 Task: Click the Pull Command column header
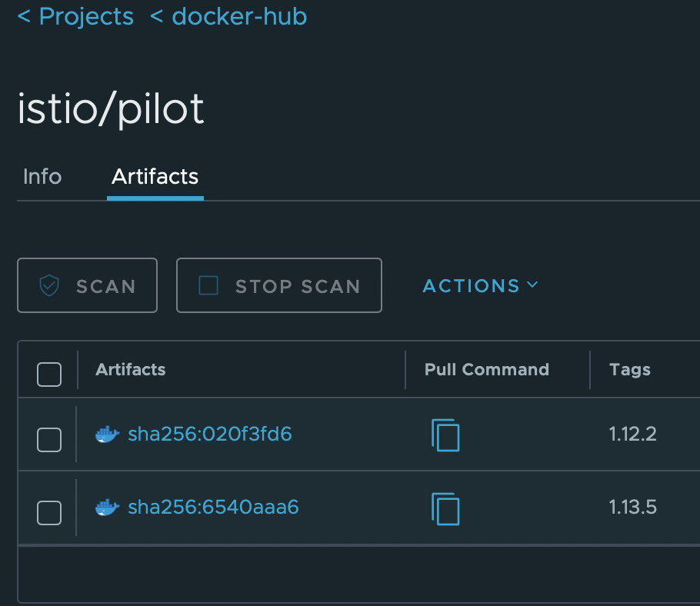pyautogui.click(x=487, y=369)
